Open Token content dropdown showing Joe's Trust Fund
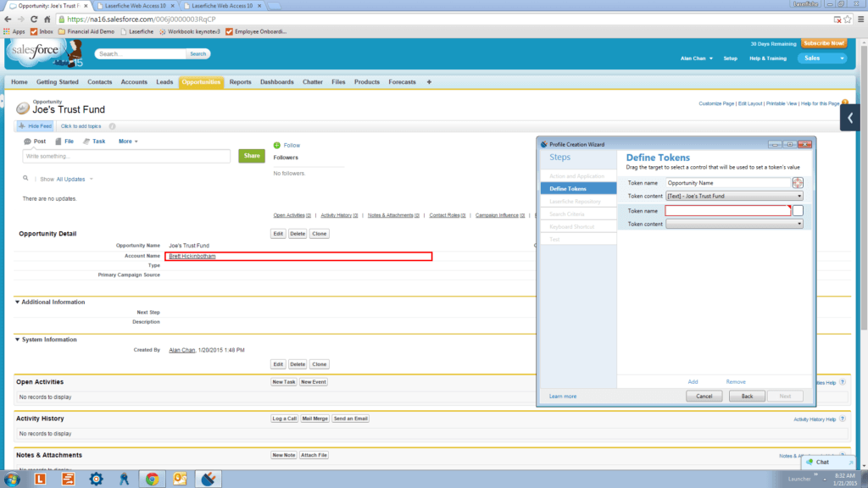 [734, 196]
